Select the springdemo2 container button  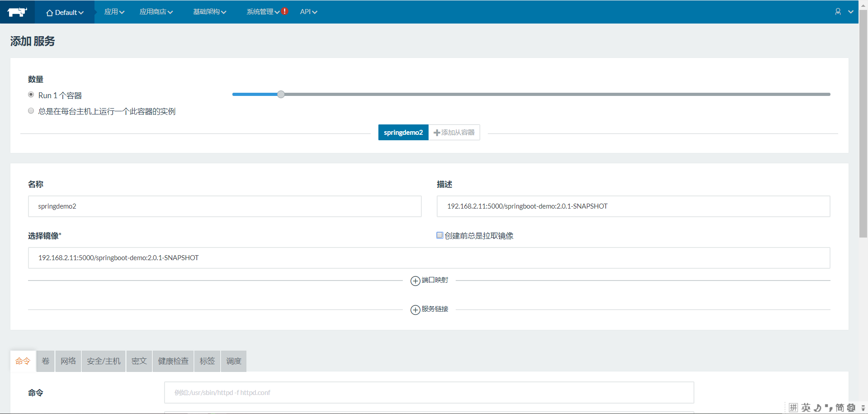(403, 133)
